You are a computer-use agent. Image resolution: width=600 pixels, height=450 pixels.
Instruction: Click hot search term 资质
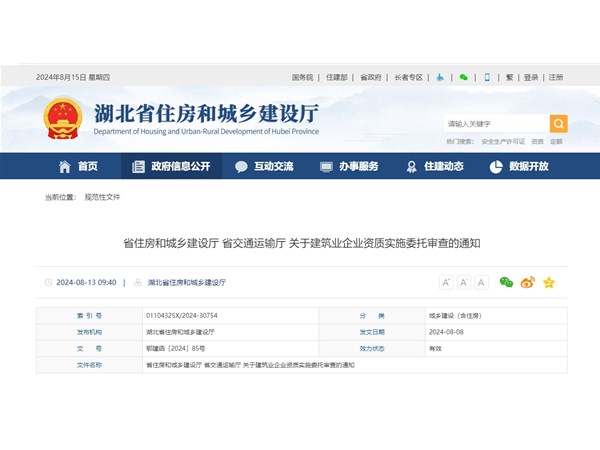point(537,142)
